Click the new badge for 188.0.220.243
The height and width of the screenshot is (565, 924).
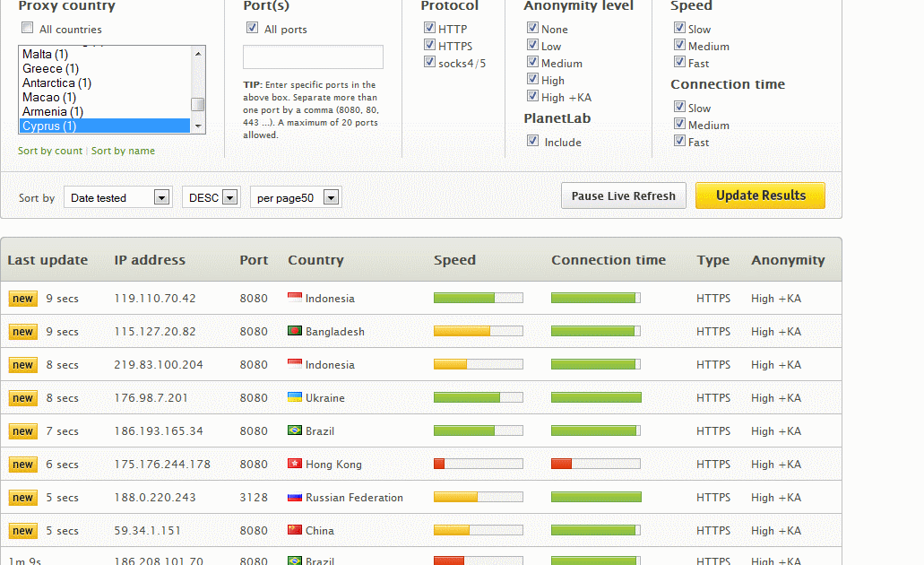(x=23, y=498)
